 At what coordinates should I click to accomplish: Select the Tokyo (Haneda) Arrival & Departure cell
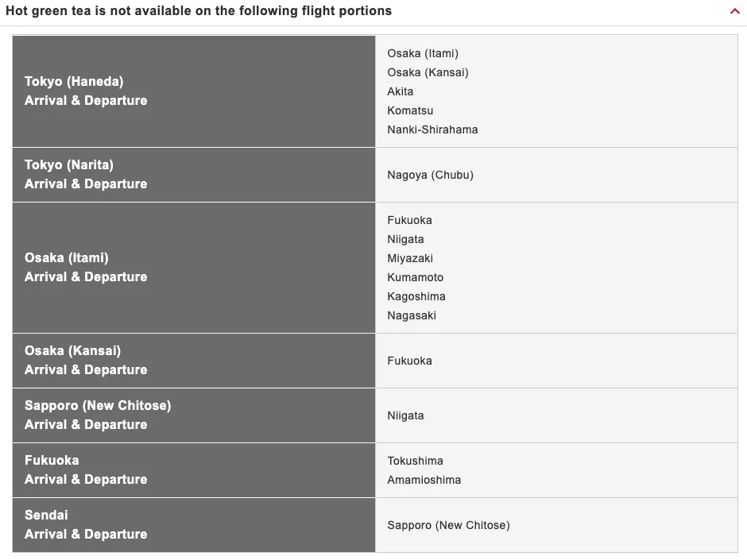tap(194, 91)
